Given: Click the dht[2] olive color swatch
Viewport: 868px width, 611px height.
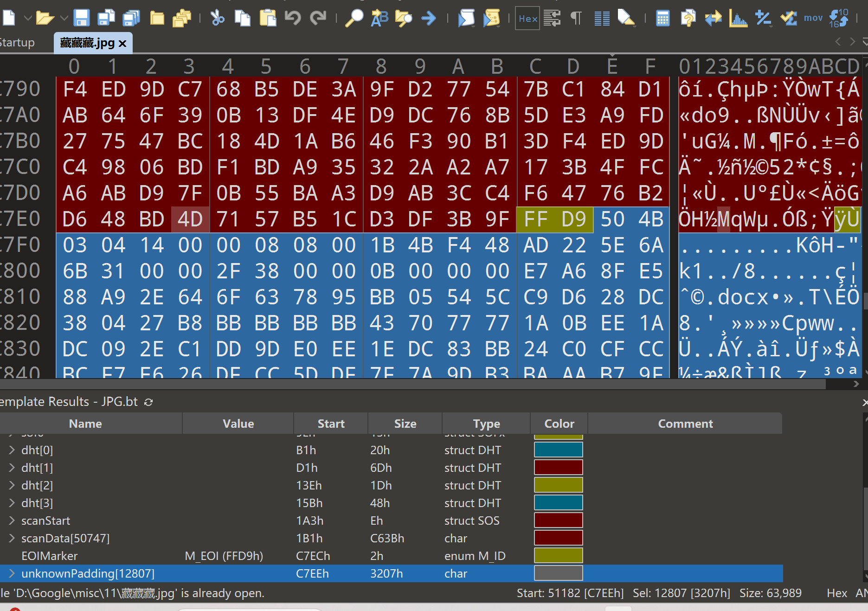Looking at the screenshot, I should tap(559, 485).
